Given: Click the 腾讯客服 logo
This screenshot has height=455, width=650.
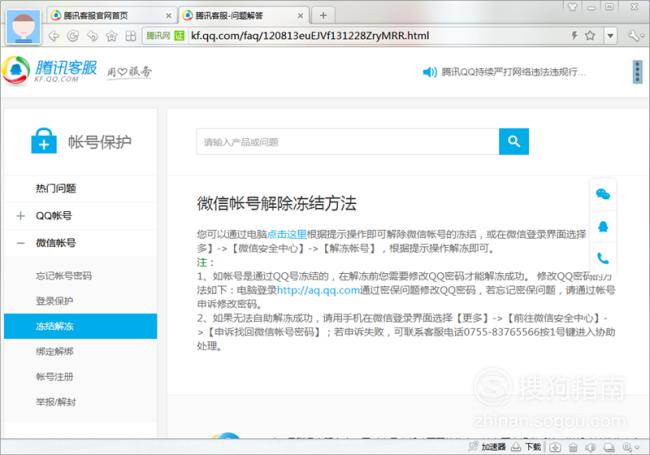Looking at the screenshot, I should [50, 70].
